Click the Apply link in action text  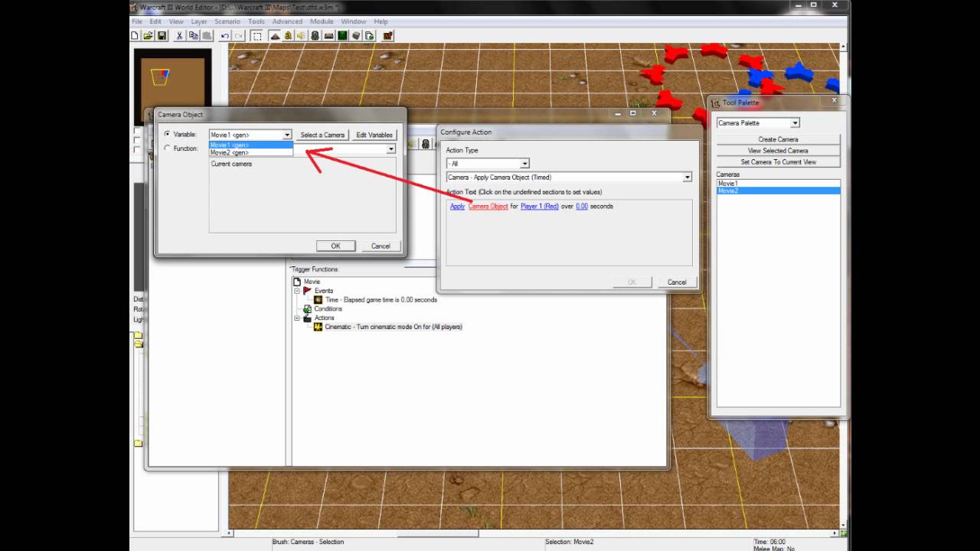coord(457,206)
